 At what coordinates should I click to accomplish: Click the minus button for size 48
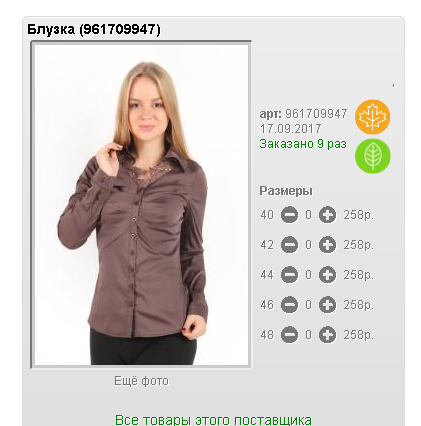pyautogui.click(x=289, y=335)
